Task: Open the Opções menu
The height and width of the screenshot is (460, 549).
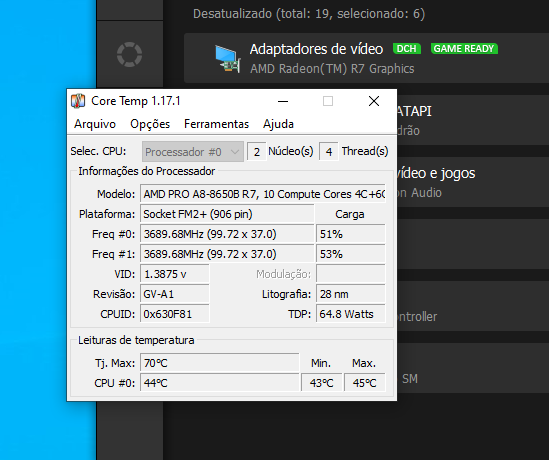Action: (150, 124)
